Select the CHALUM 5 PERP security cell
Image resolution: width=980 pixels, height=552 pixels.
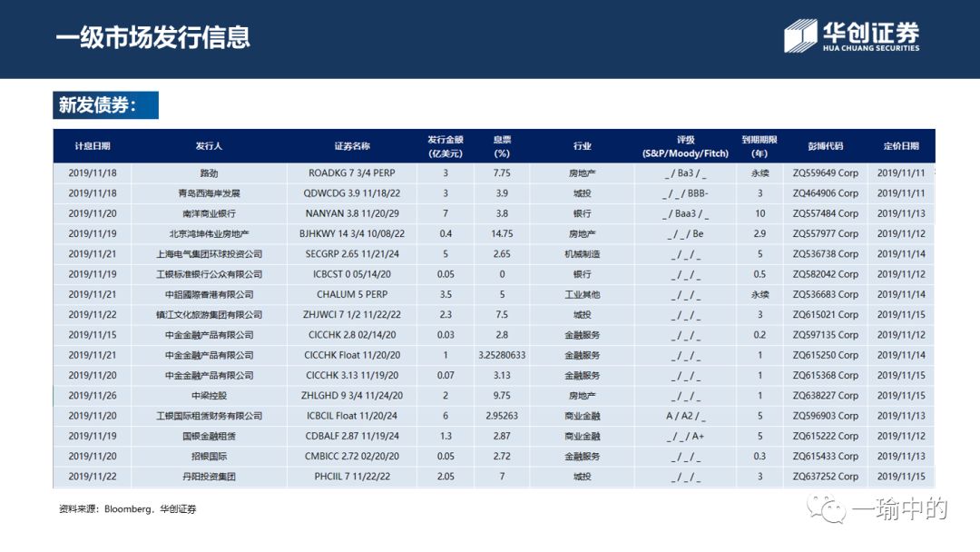click(x=352, y=294)
